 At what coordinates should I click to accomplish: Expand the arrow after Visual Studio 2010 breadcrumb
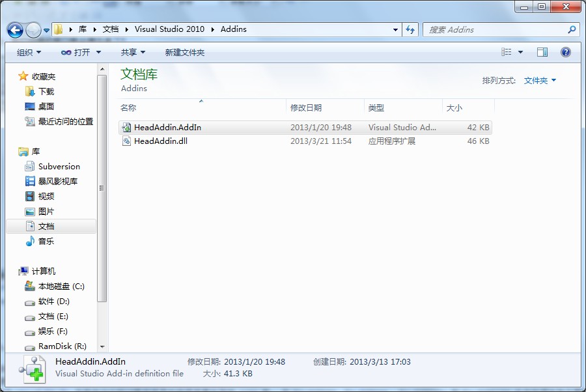(213, 29)
